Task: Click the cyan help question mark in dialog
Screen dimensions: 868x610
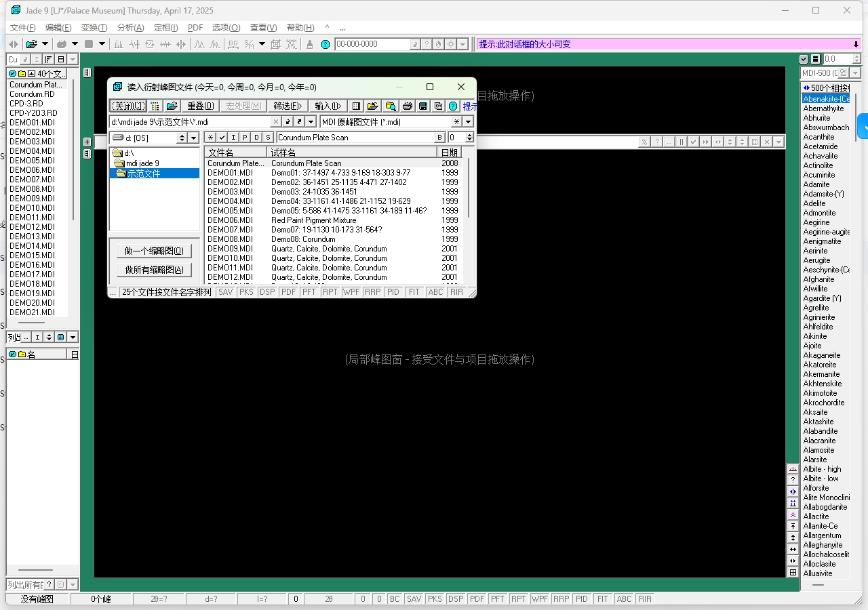Action: pyautogui.click(x=453, y=106)
